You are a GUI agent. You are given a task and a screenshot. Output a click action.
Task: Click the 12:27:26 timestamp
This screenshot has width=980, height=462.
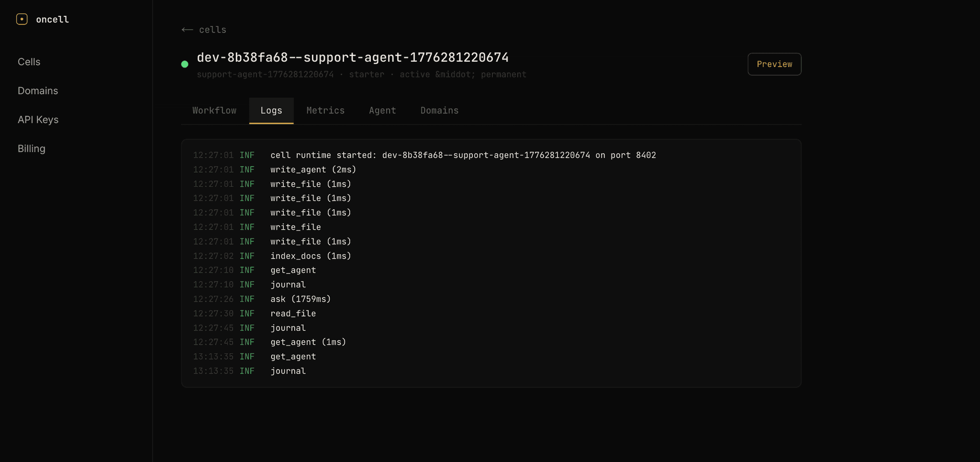point(213,299)
